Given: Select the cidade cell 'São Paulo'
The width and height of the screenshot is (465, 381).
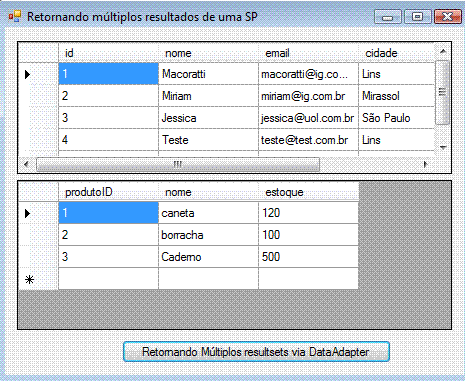Looking at the screenshot, I should (x=397, y=118).
